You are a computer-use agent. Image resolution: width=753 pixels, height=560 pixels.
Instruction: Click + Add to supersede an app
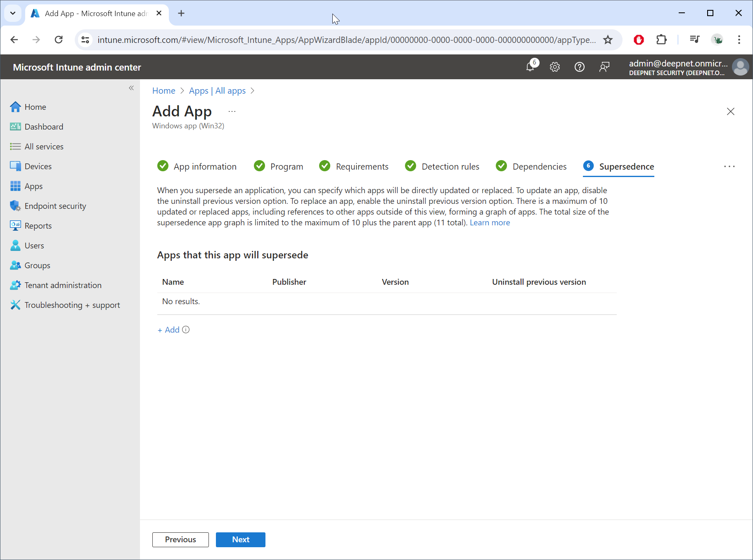(x=169, y=330)
